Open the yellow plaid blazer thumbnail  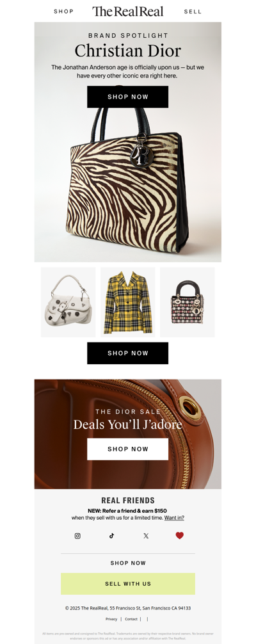pyautogui.click(x=128, y=302)
